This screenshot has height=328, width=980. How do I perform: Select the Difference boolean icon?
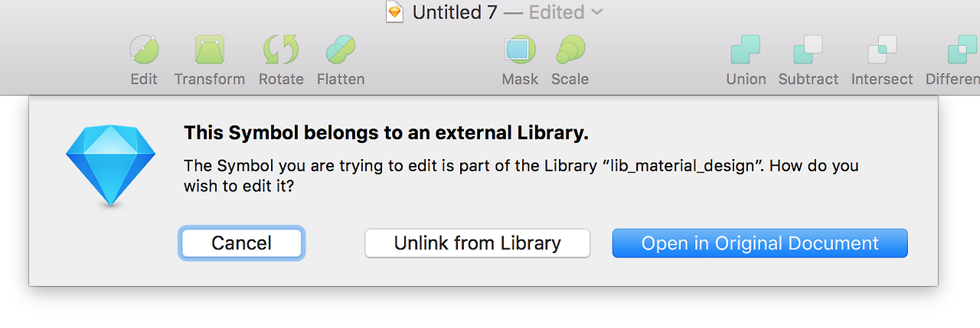click(x=962, y=50)
